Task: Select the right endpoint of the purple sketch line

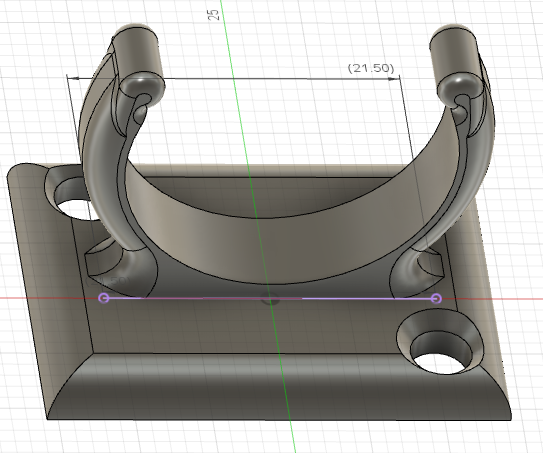Action: pos(436,298)
